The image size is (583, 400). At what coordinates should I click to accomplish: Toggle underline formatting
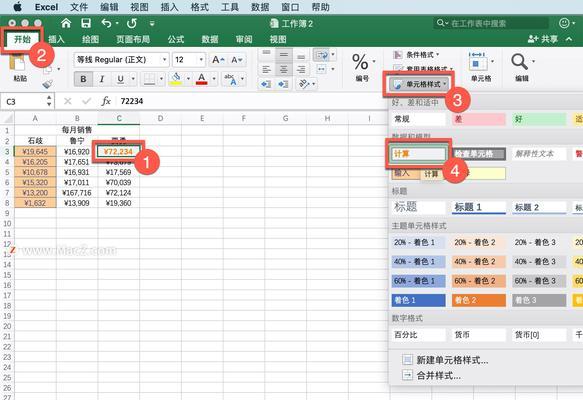pyautogui.click(x=120, y=79)
